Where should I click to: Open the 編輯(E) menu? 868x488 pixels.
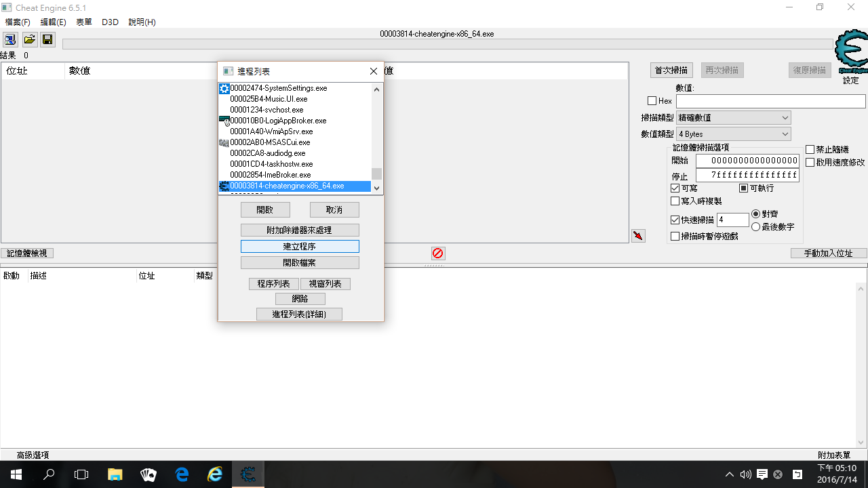pyautogui.click(x=54, y=22)
